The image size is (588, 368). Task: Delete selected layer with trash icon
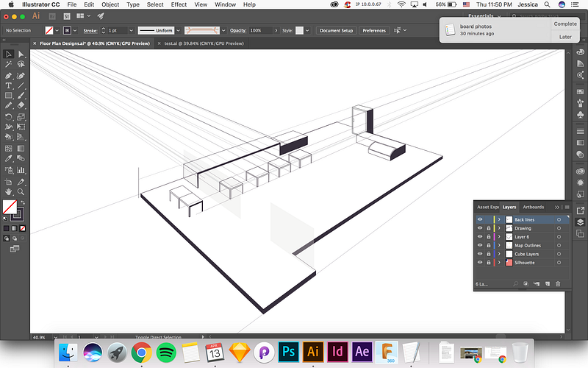[x=558, y=283]
